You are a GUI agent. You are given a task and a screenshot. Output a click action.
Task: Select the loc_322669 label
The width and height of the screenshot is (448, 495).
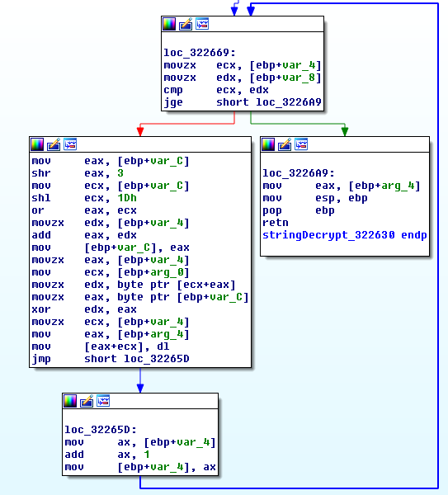(x=200, y=53)
